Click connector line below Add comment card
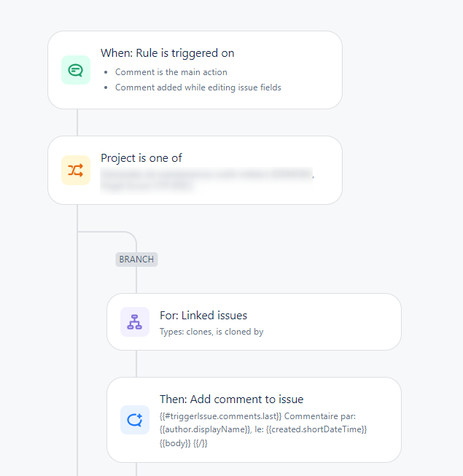This screenshot has height=476, width=463. point(136,469)
